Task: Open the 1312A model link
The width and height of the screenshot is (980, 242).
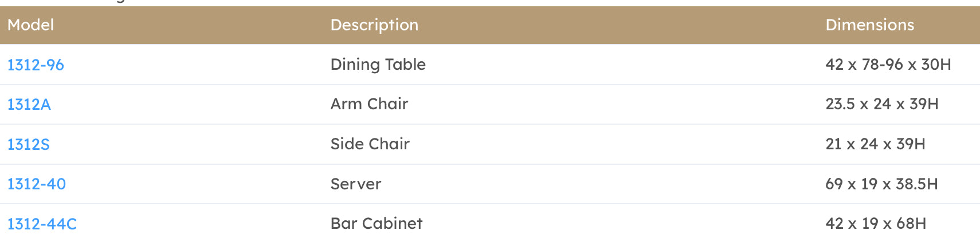Action: [x=29, y=105]
